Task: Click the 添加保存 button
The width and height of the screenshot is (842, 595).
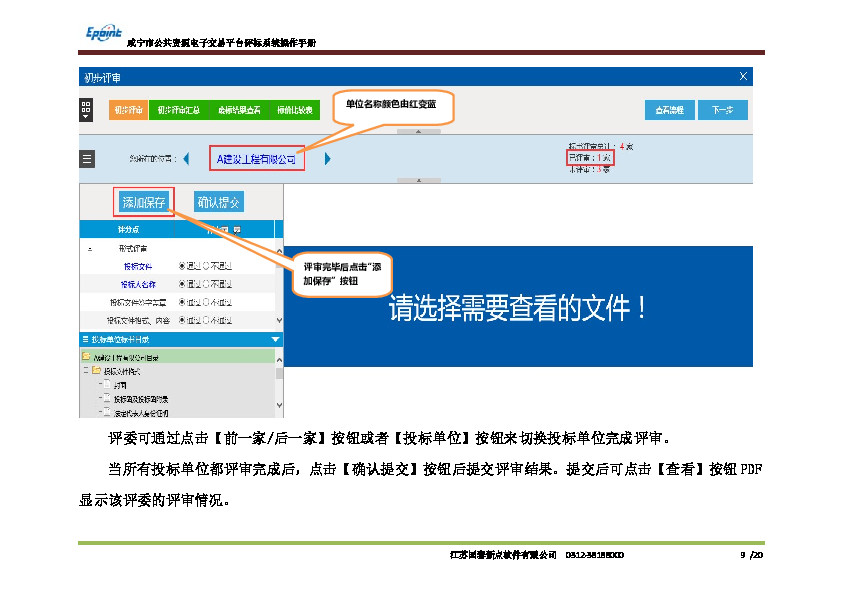Action: pyautogui.click(x=144, y=202)
